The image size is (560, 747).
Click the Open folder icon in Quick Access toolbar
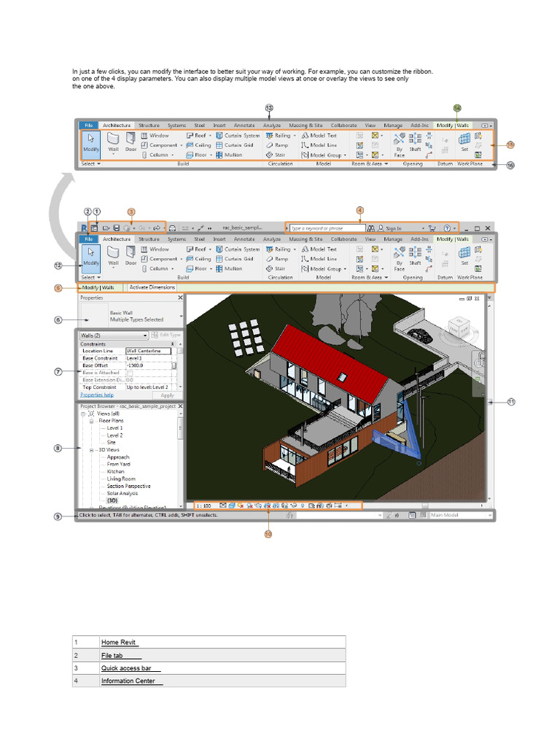point(106,228)
